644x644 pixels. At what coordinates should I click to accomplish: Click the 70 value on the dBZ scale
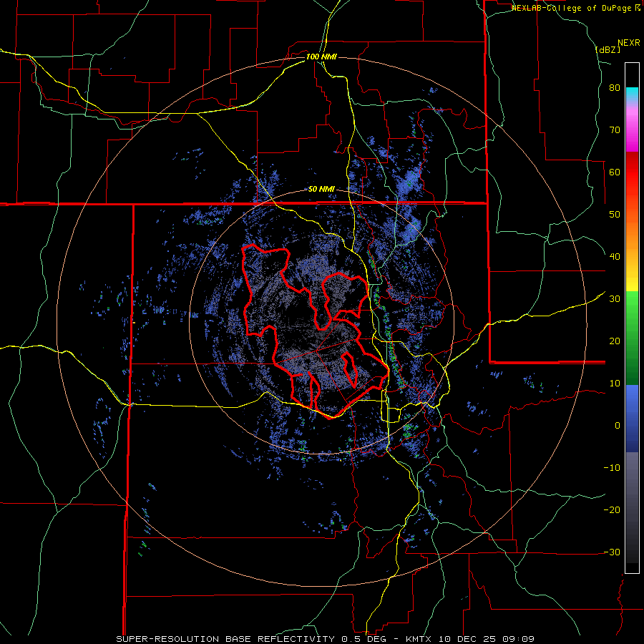(x=615, y=130)
